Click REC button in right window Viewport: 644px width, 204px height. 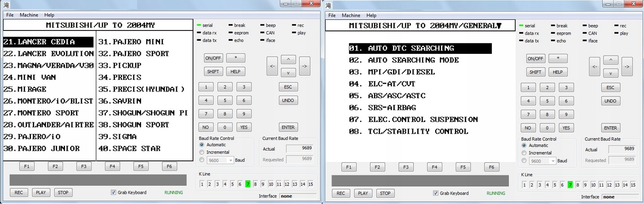click(341, 193)
